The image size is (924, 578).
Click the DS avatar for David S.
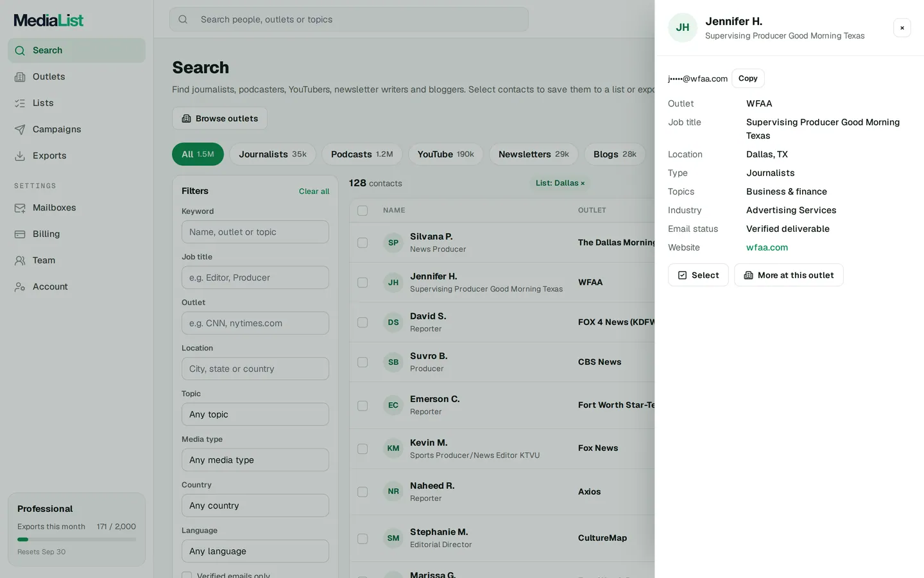[393, 322]
